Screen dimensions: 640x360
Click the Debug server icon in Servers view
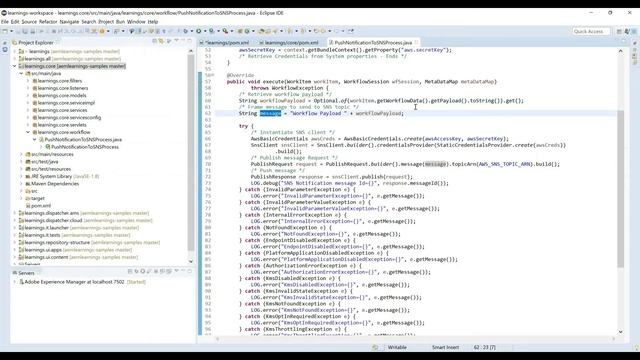click(136, 271)
